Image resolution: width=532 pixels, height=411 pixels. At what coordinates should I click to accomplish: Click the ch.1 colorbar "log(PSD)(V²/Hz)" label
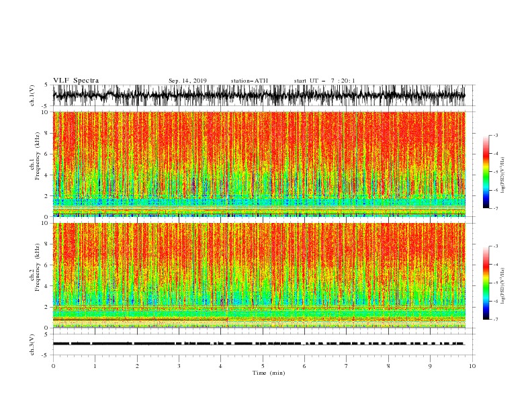coord(502,175)
